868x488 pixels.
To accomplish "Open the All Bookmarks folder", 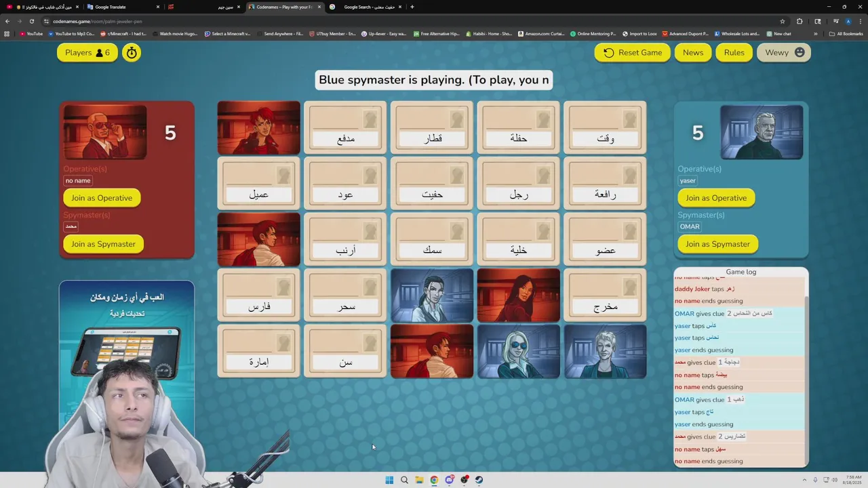I will (x=846, y=33).
